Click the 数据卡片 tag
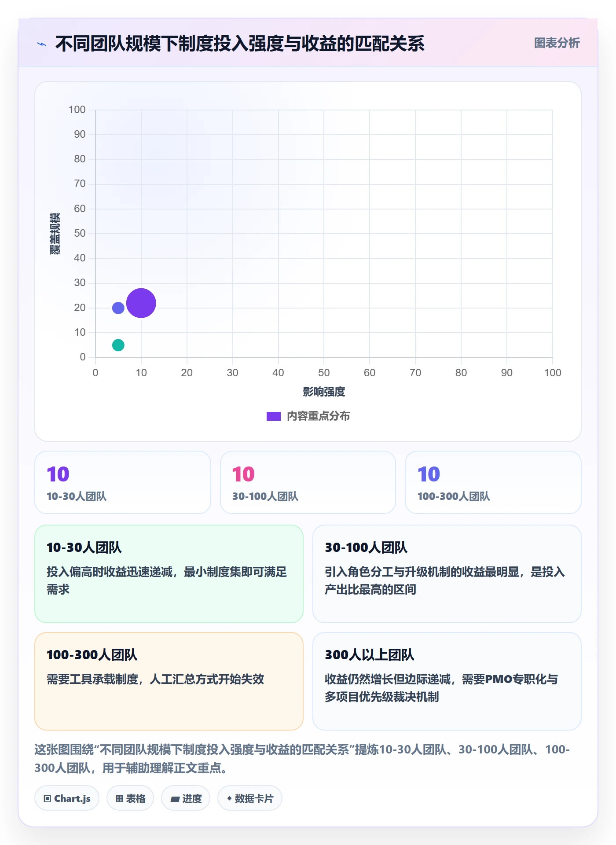 coord(250,798)
